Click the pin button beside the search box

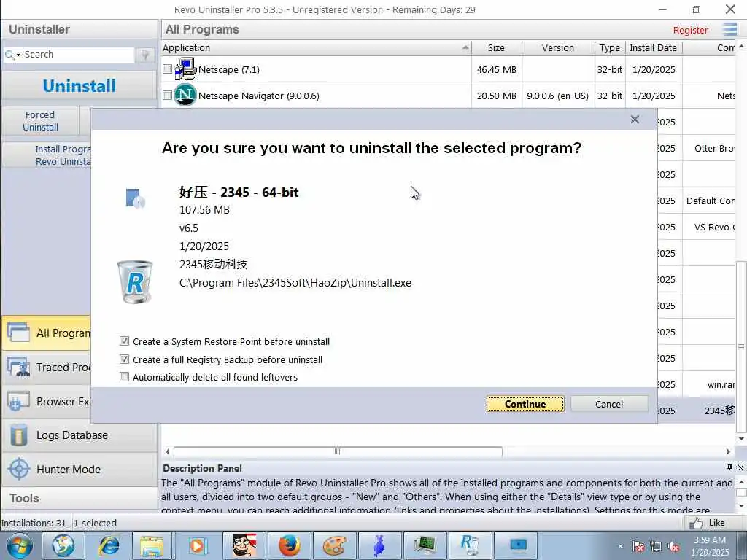pyautogui.click(x=145, y=55)
